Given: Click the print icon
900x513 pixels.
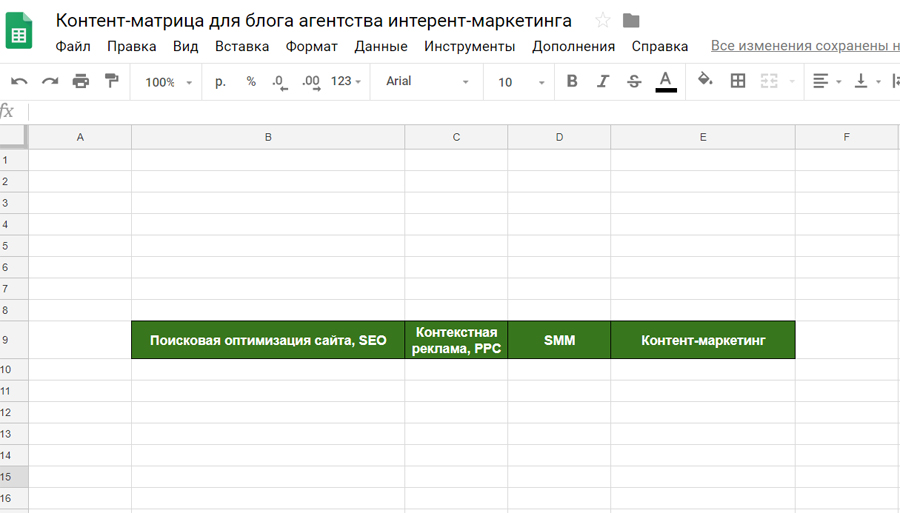Looking at the screenshot, I should click(81, 82).
